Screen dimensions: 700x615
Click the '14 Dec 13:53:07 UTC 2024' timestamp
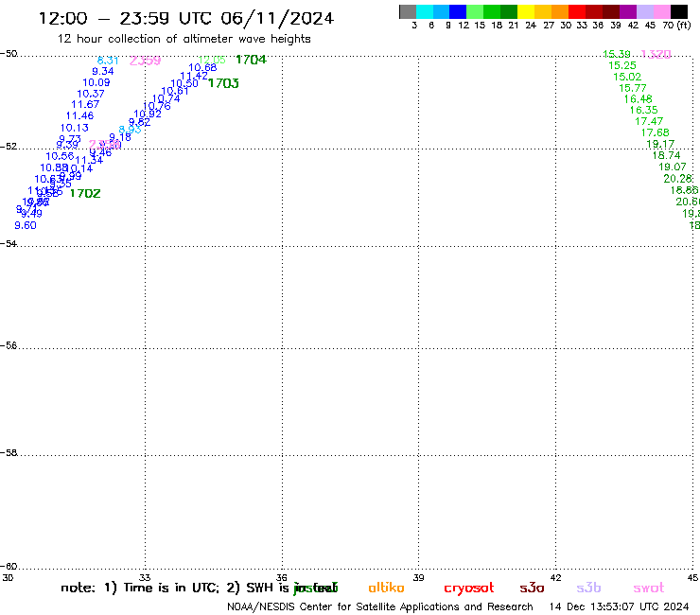(619, 607)
